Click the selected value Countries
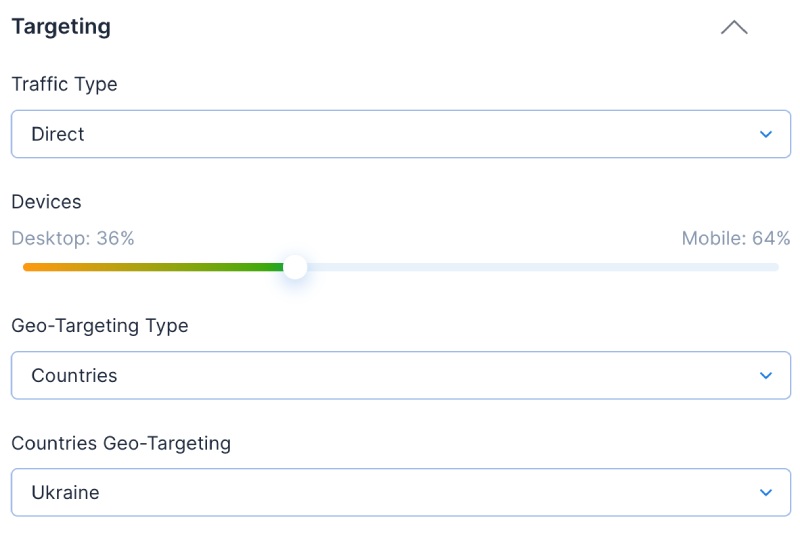This screenshot has height=537, width=800. click(74, 376)
